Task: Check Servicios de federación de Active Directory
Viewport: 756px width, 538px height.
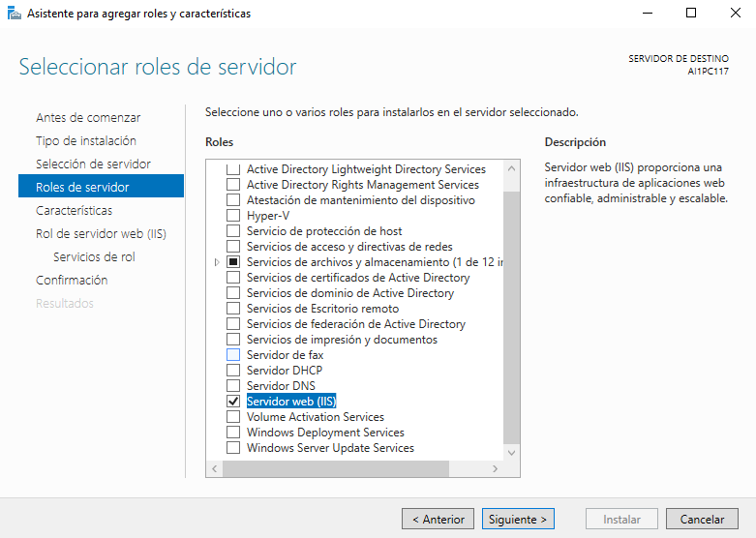Action: [x=233, y=323]
